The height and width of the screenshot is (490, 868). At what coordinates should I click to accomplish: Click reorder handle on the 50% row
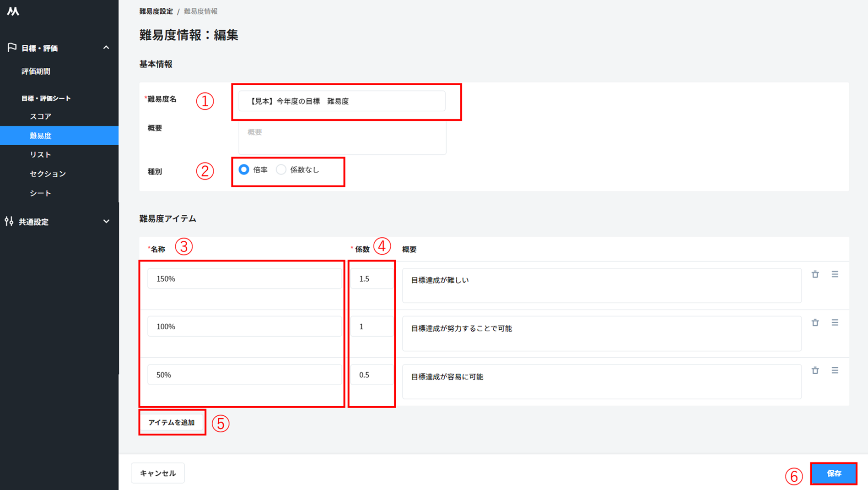point(835,370)
